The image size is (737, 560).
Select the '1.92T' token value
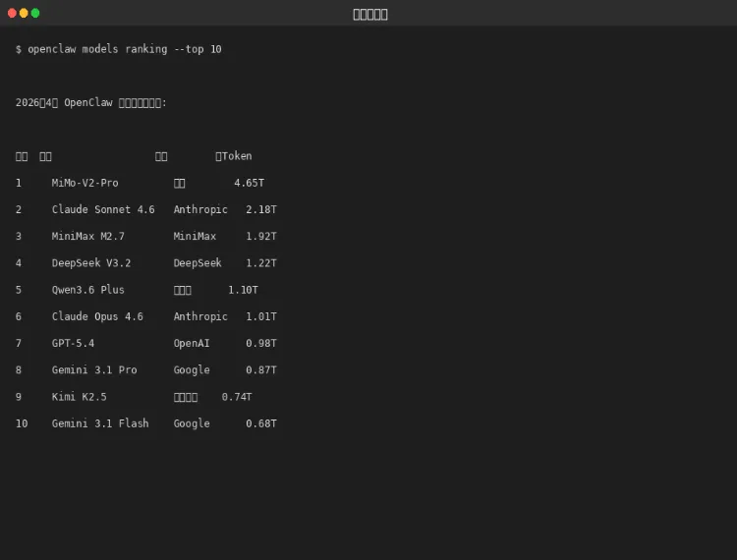click(x=261, y=237)
